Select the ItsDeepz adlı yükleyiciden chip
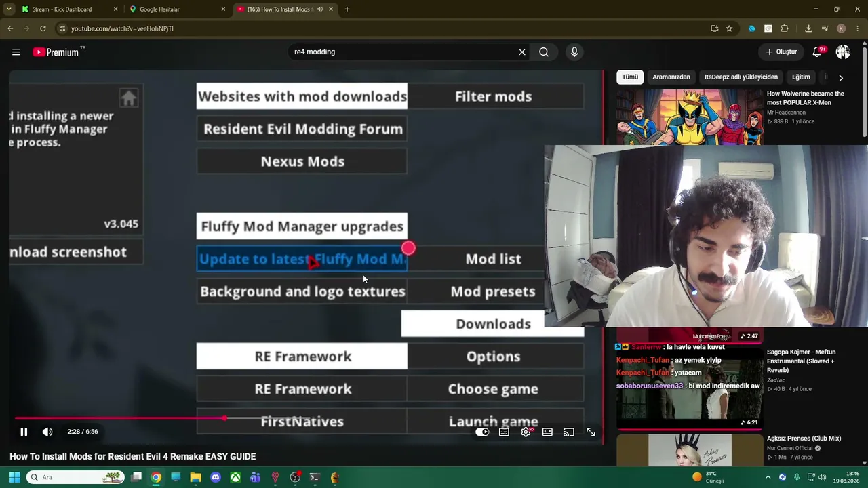This screenshot has width=868, height=488. pos(741,77)
